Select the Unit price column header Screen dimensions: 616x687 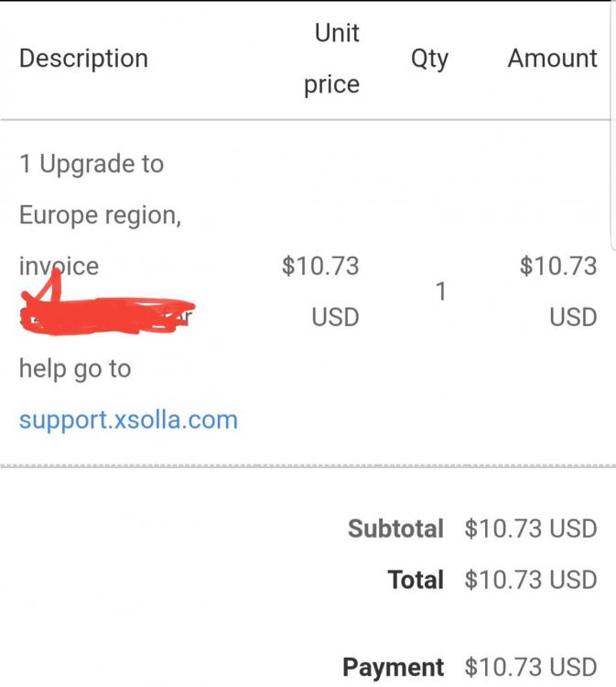pyautogui.click(x=332, y=59)
